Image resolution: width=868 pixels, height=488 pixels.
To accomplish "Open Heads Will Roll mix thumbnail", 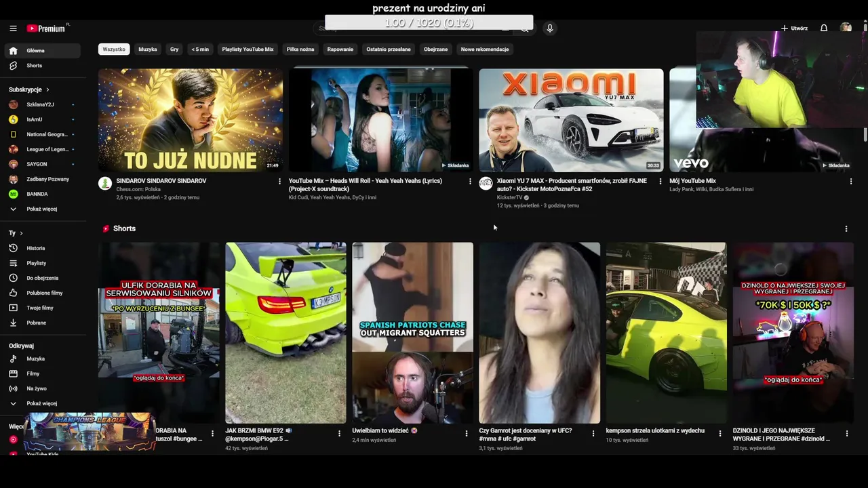I will [x=381, y=120].
